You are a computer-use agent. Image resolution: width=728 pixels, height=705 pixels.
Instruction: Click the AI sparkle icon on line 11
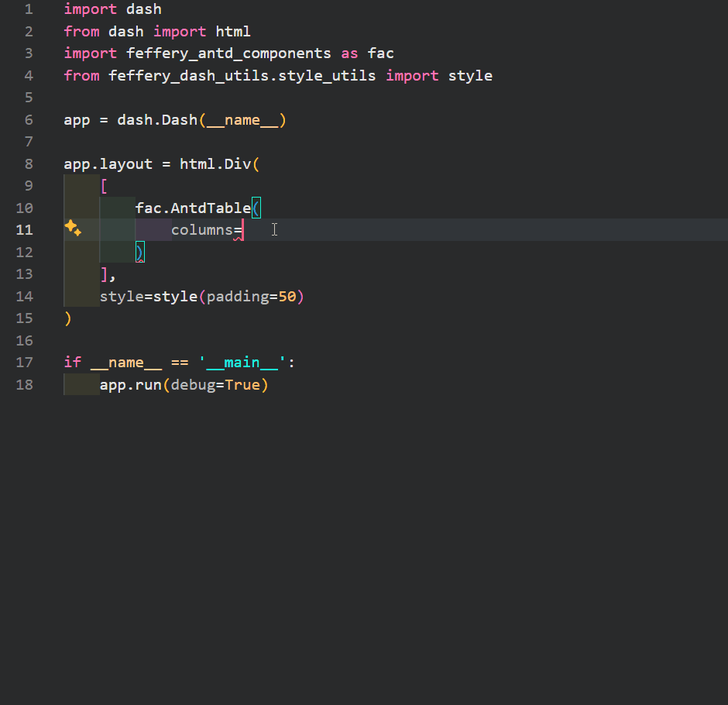[73, 228]
